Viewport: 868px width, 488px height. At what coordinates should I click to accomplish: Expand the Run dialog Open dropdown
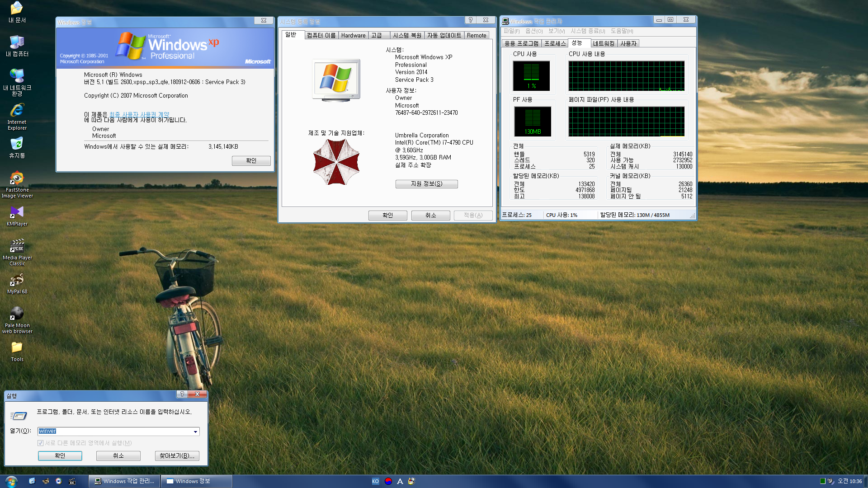[195, 432]
